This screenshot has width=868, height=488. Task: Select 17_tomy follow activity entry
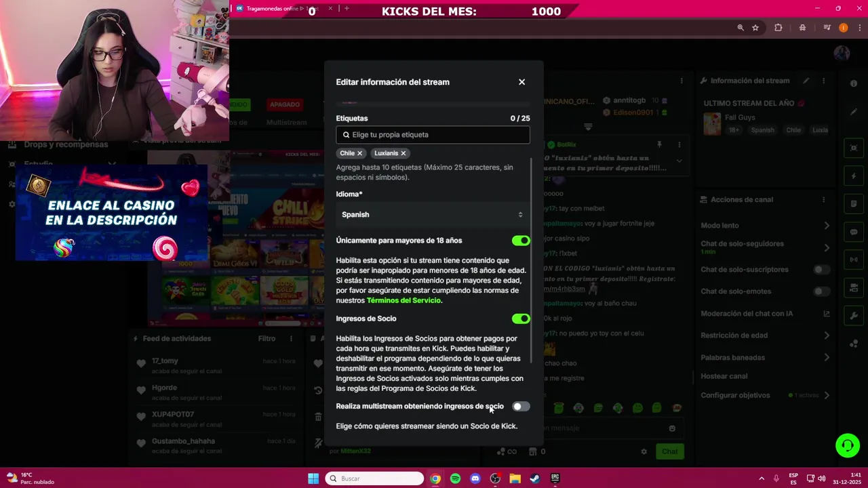click(215, 366)
